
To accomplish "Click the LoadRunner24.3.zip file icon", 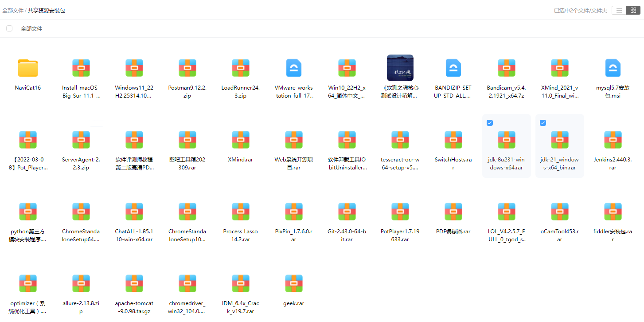I will 240,68.
